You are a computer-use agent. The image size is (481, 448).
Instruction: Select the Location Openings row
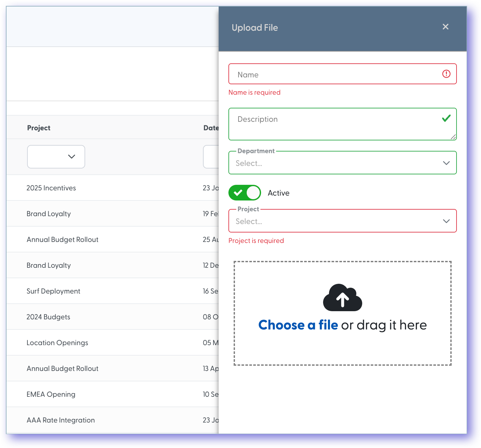click(x=112, y=343)
